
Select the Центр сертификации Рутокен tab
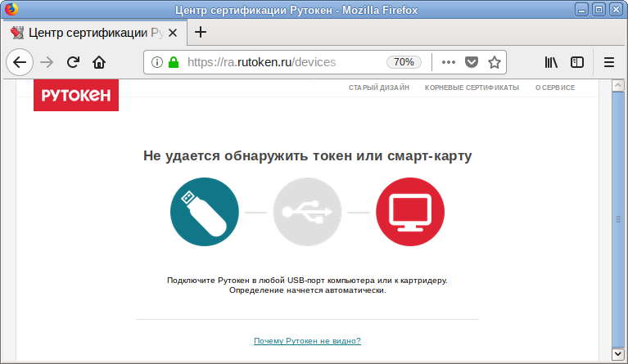point(94,33)
